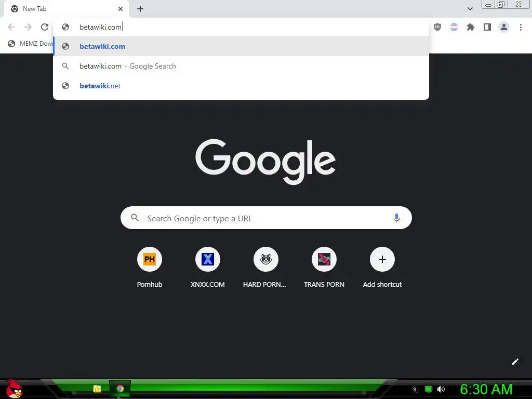Select the New Tab tab
The image size is (532, 399).
click(x=66, y=9)
